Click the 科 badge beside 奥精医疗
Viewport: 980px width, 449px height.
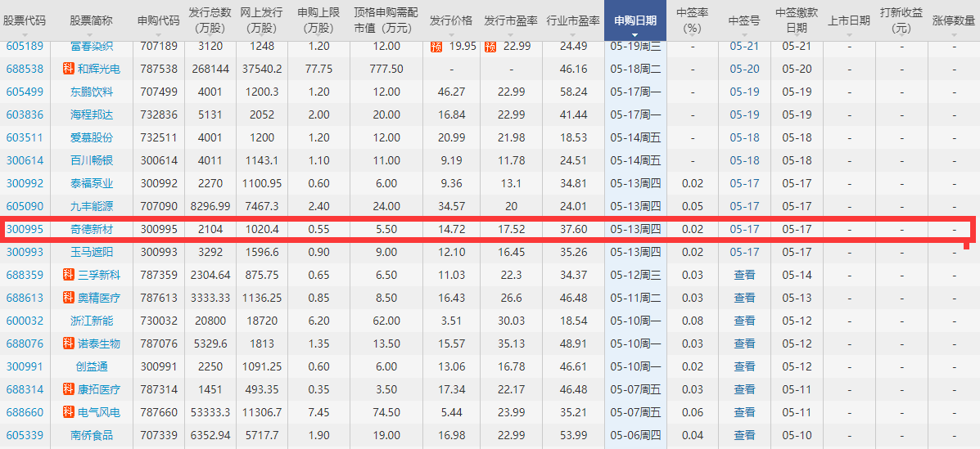[69, 298]
